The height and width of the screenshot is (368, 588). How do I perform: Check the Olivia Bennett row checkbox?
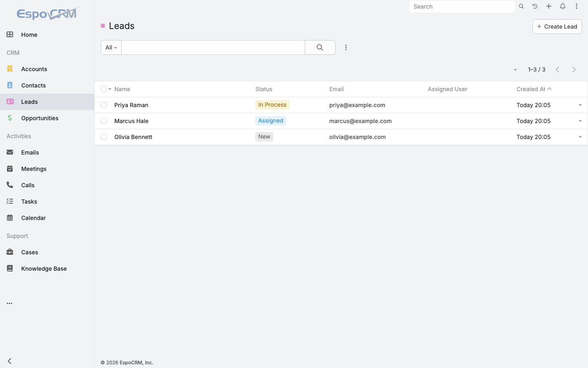pos(104,137)
